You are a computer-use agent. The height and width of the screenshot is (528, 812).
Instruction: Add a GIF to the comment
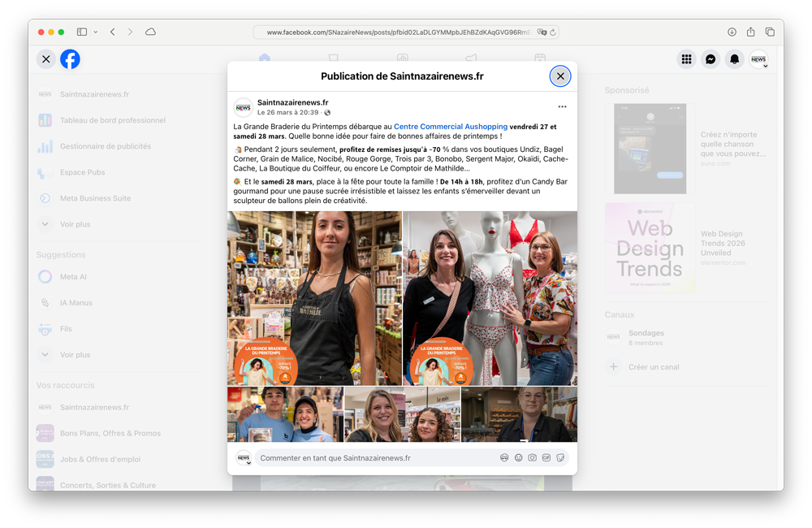tap(546, 458)
